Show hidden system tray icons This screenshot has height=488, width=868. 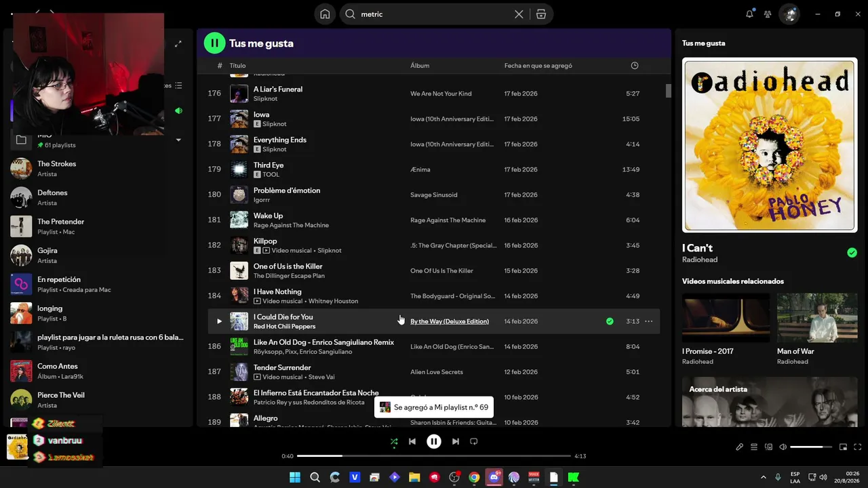764,477
